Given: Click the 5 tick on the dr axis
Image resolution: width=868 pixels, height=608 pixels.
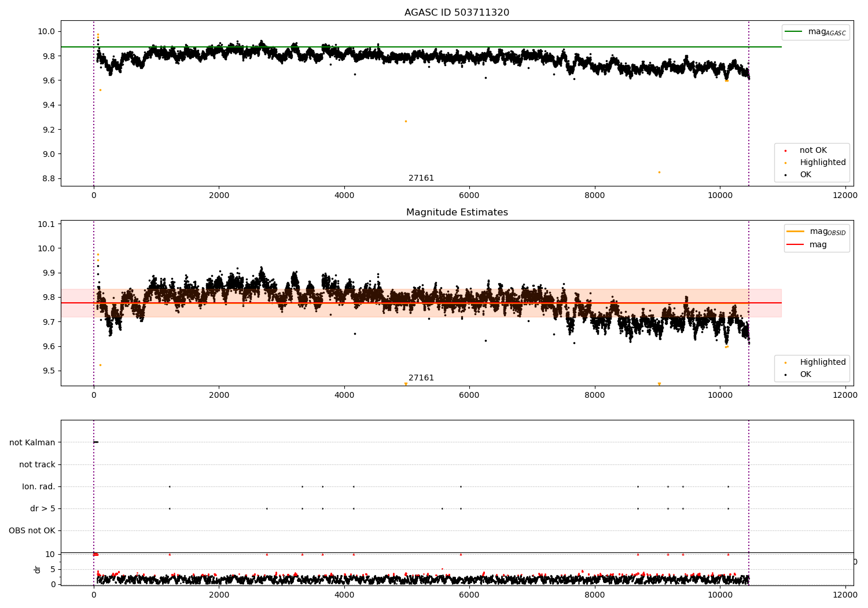Looking at the screenshot, I should coord(53,569).
